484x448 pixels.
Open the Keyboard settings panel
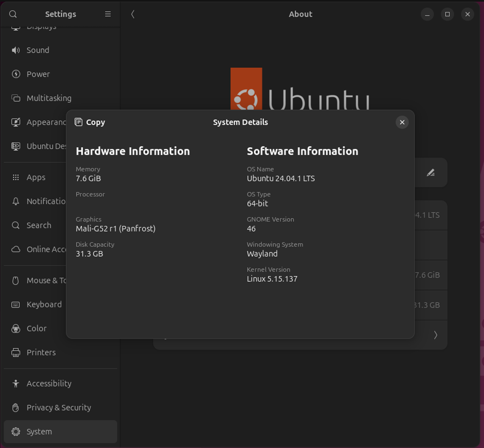coord(35,305)
